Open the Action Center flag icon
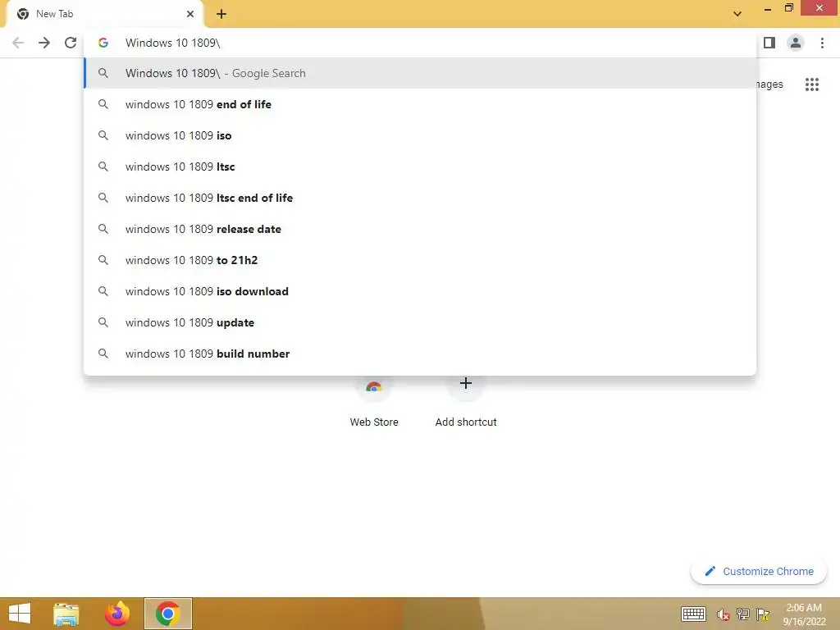The height and width of the screenshot is (630, 840). coord(763,614)
